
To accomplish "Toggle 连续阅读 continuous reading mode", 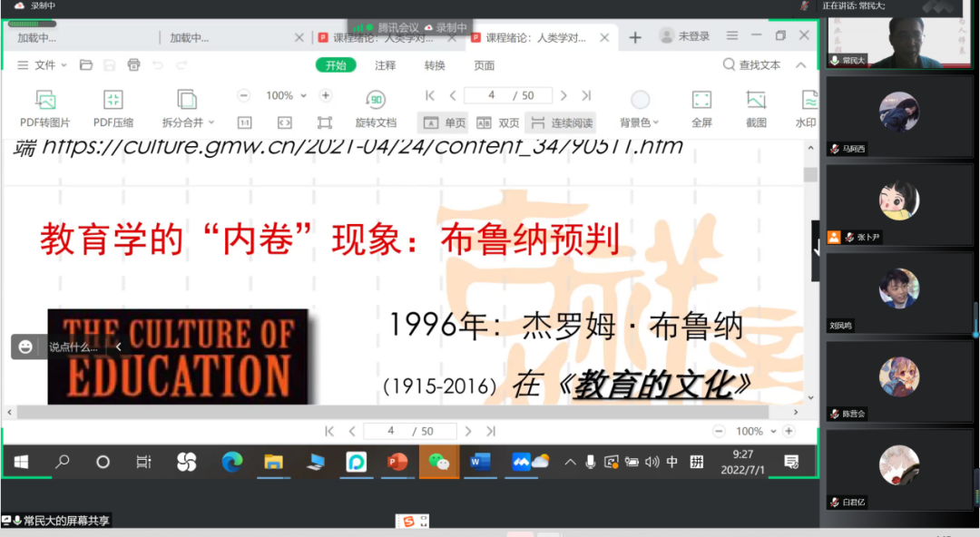I will tap(563, 122).
